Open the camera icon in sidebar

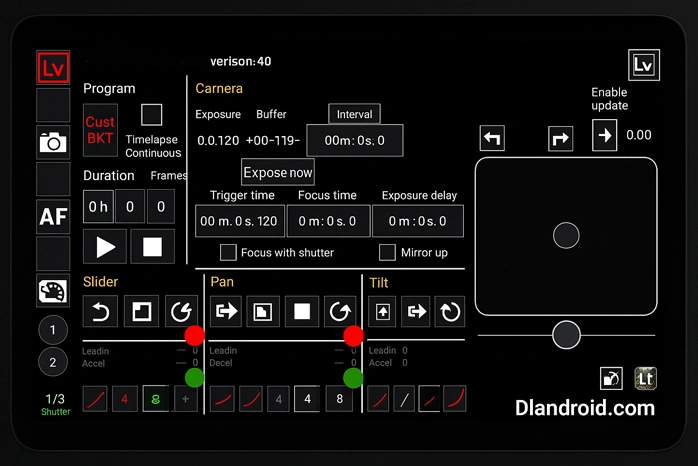click(53, 142)
